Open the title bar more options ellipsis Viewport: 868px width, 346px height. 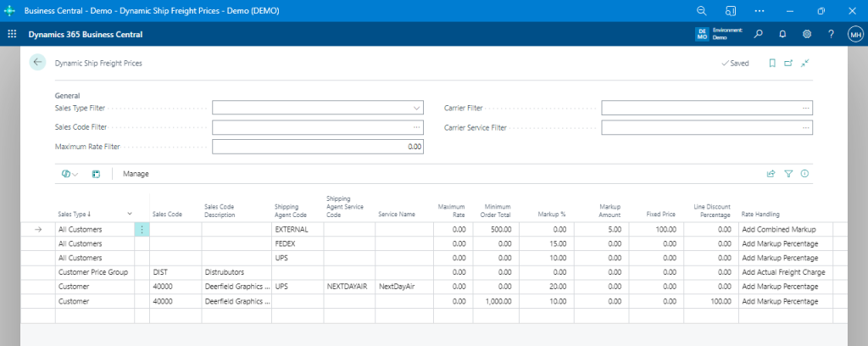tap(759, 11)
